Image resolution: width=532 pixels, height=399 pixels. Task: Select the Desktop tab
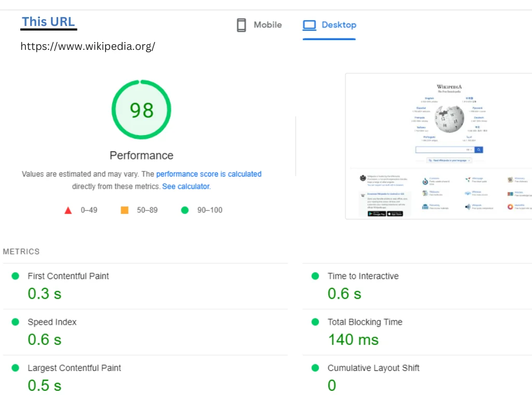tap(329, 25)
